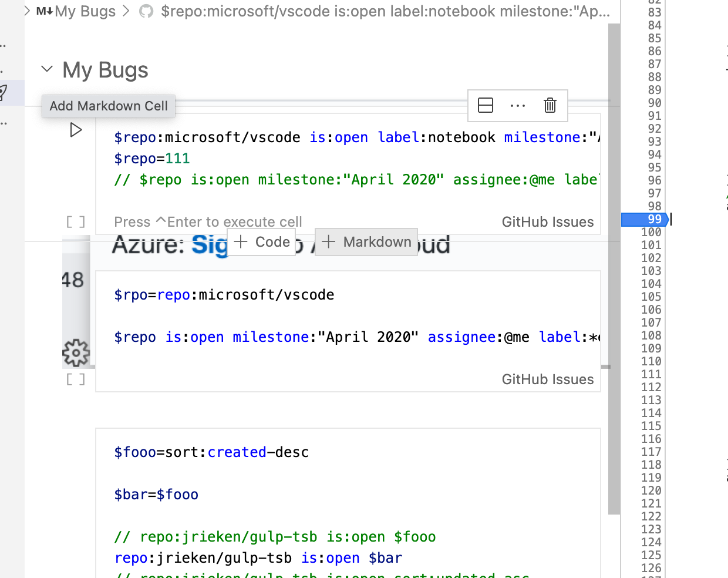Click line number 120 in gutter
Screen dimensions: 728x578
tap(652, 490)
